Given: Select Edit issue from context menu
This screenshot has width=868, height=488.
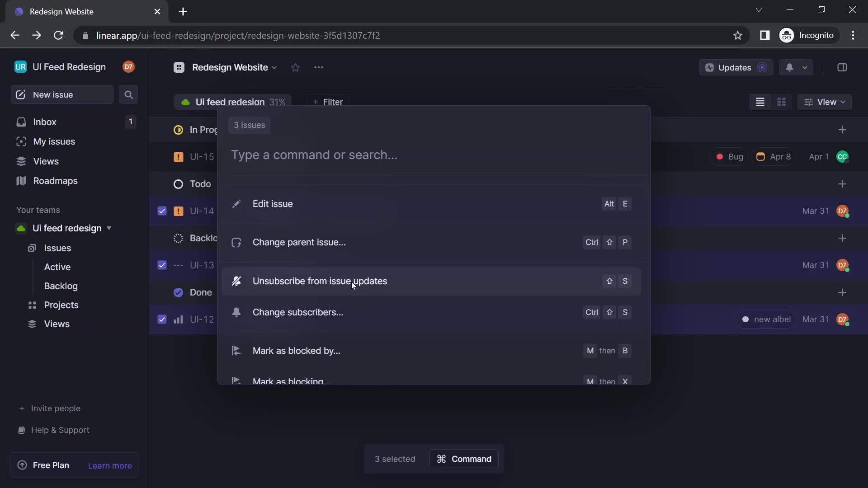Looking at the screenshot, I should [273, 204].
